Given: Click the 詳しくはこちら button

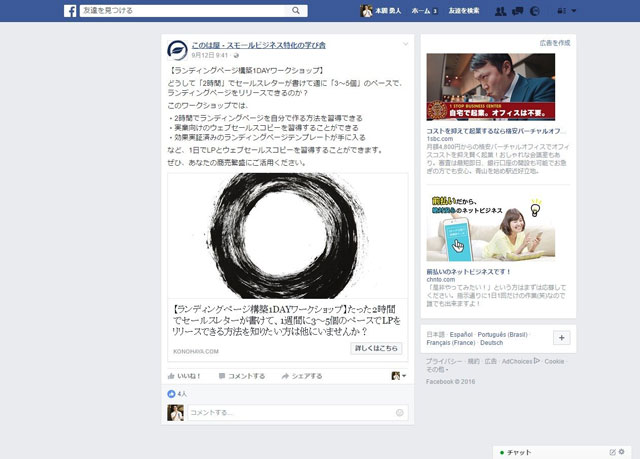Looking at the screenshot, I should coord(376,348).
